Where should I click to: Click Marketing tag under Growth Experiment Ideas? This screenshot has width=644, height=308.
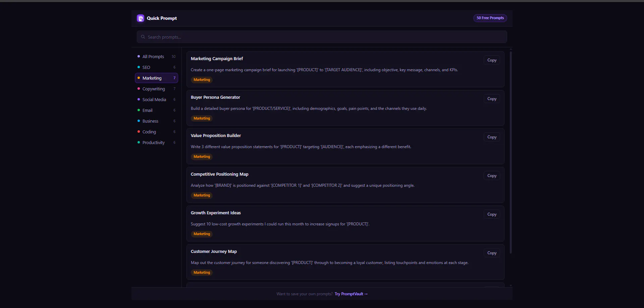point(202,234)
